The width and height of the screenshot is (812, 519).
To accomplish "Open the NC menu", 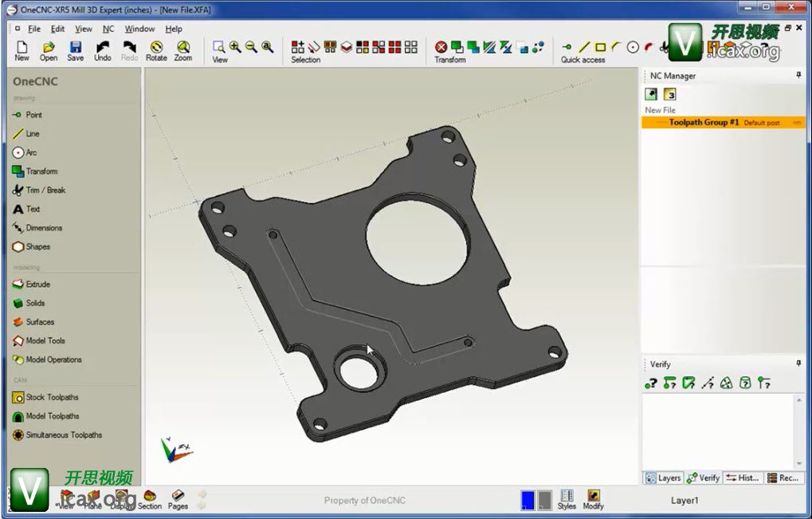I will [108, 29].
